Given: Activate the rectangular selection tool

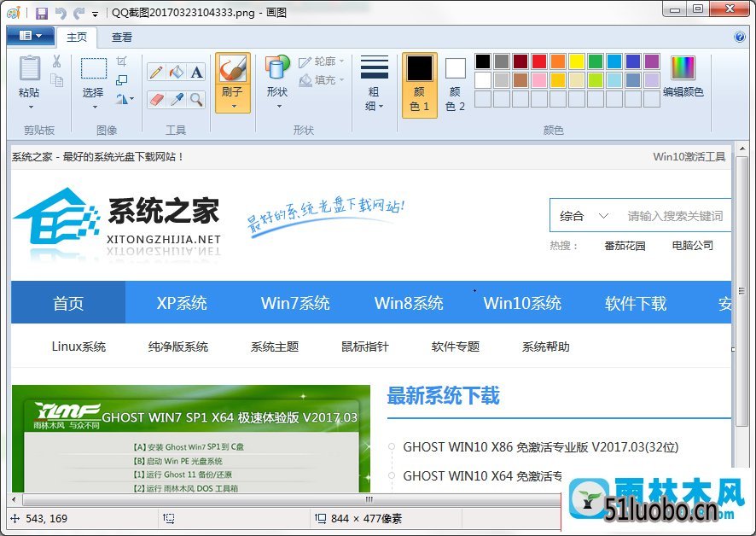Looking at the screenshot, I should (x=94, y=68).
